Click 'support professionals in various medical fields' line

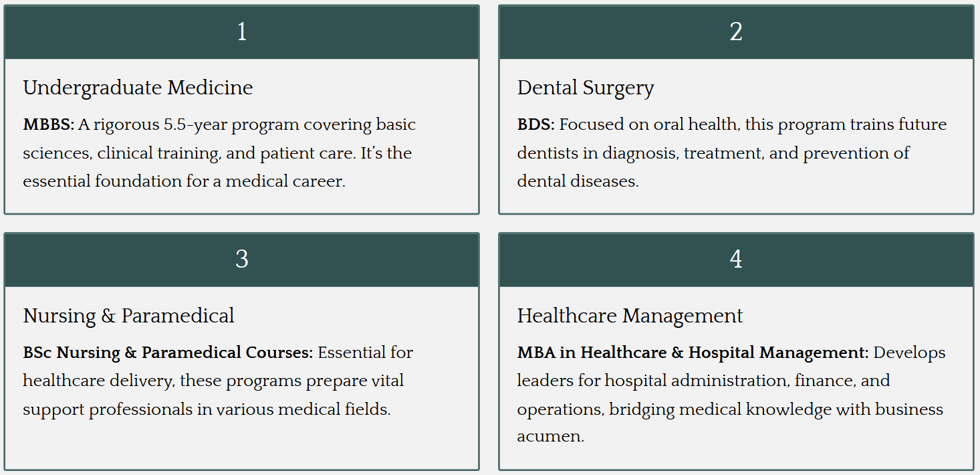[x=207, y=409]
